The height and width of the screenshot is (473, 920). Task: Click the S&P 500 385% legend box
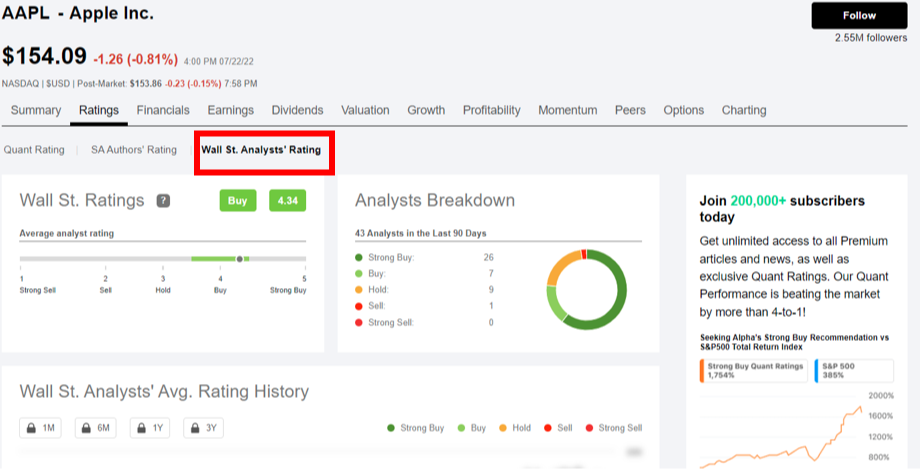[854, 371]
